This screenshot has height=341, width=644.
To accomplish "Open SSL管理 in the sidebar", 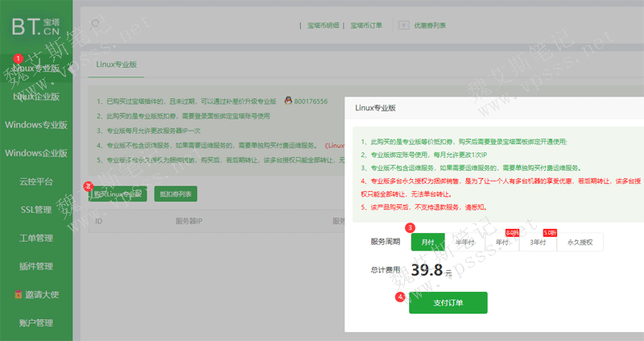I will point(36,210).
